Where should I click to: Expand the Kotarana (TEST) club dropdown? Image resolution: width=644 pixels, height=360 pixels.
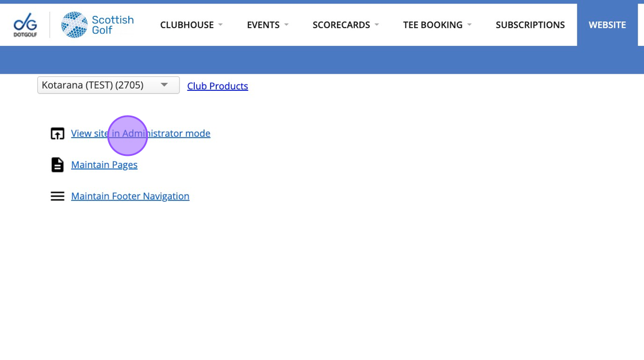tap(109, 85)
